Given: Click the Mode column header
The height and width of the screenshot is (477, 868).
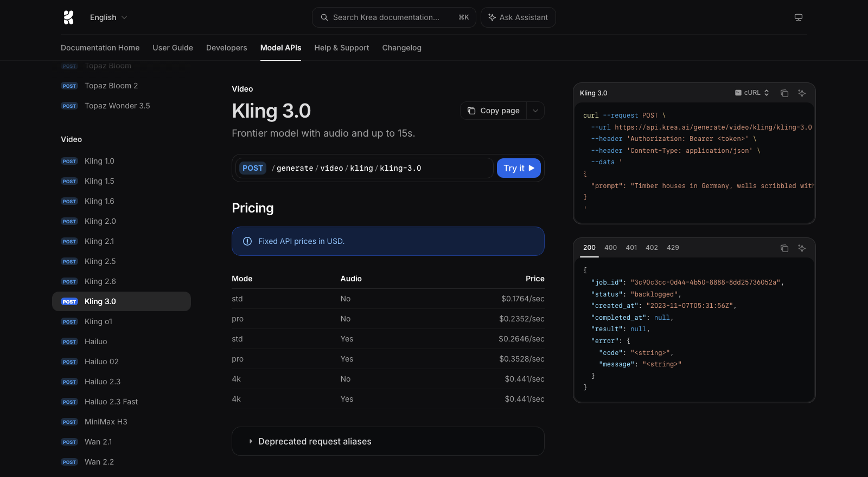Looking at the screenshot, I should pos(242,279).
